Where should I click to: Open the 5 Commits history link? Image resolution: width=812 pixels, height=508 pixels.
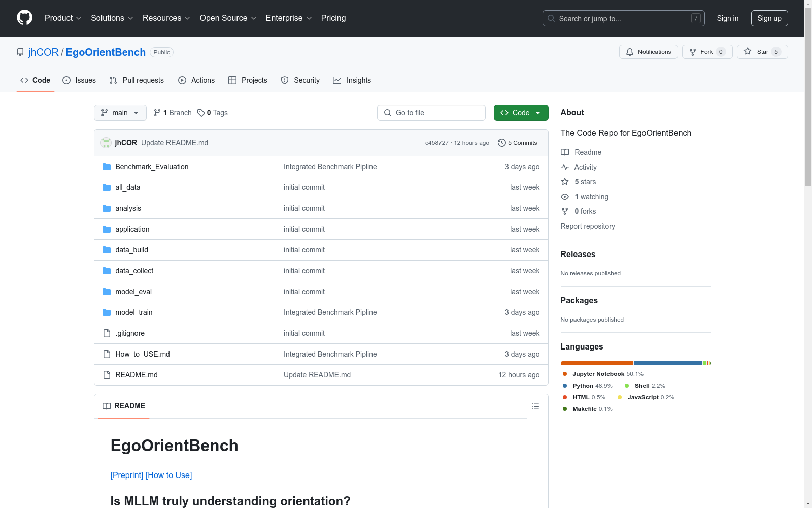pos(518,143)
